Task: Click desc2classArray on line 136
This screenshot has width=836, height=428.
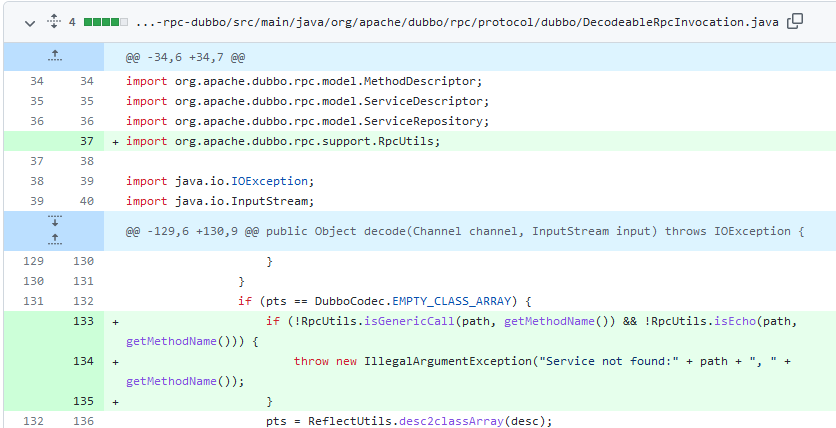Action: coord(452,421)
